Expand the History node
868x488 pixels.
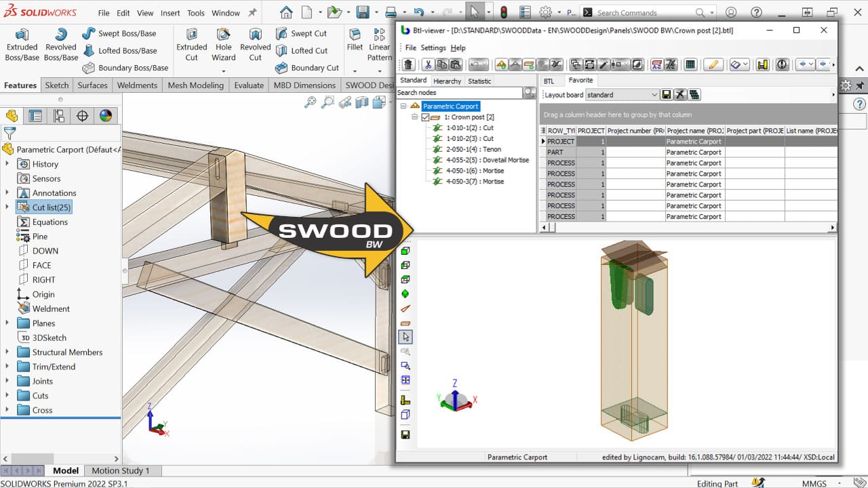pos(7,164)
